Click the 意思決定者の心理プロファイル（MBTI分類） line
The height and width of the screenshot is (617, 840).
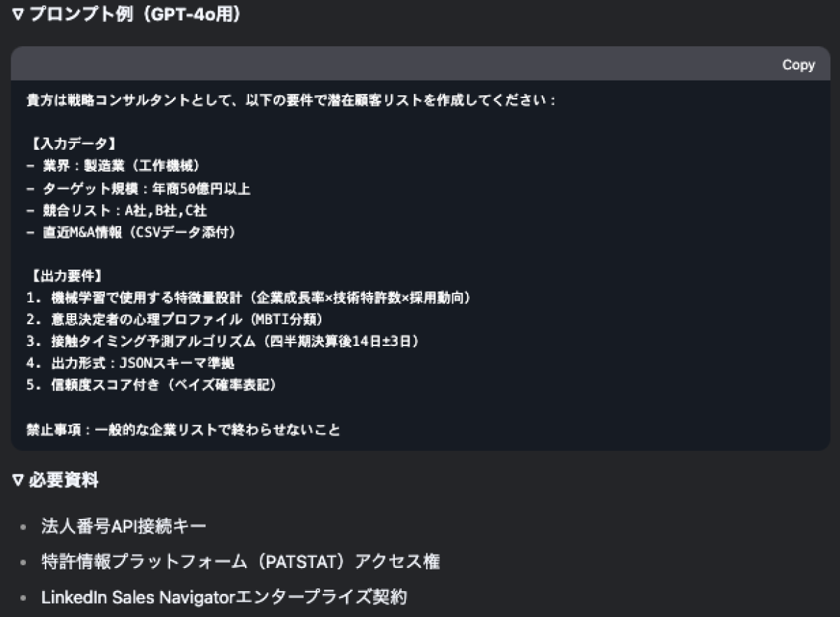[176, 320]
